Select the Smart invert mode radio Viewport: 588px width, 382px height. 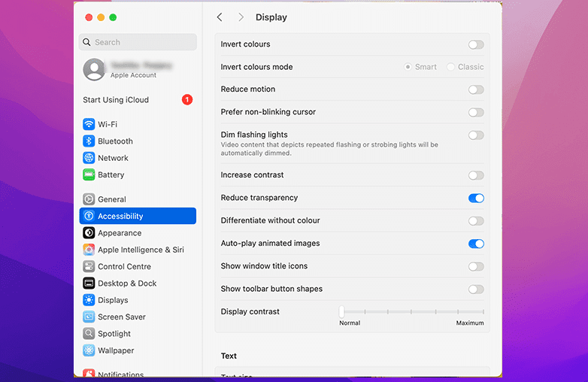(408, 67)
